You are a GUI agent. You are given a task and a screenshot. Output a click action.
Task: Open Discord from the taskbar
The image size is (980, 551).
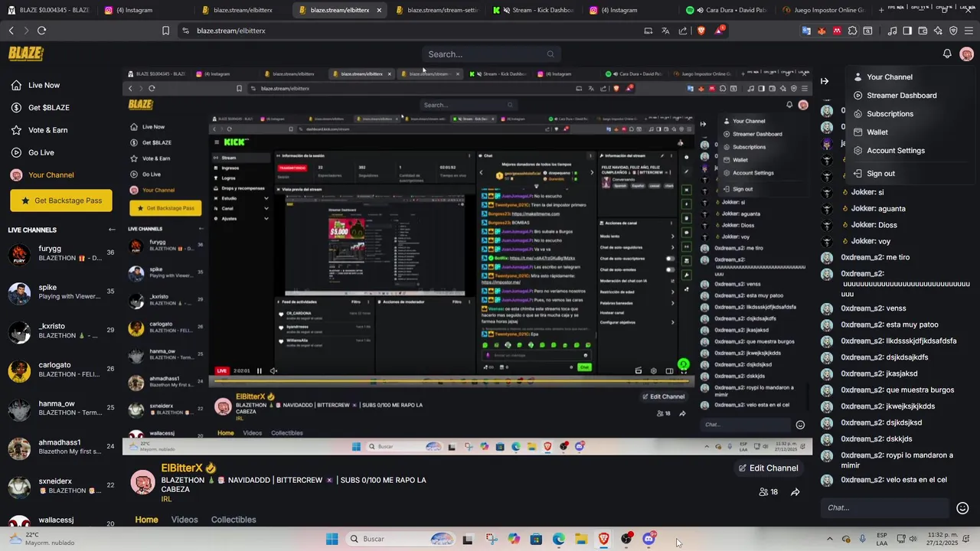tap(648, 539)
